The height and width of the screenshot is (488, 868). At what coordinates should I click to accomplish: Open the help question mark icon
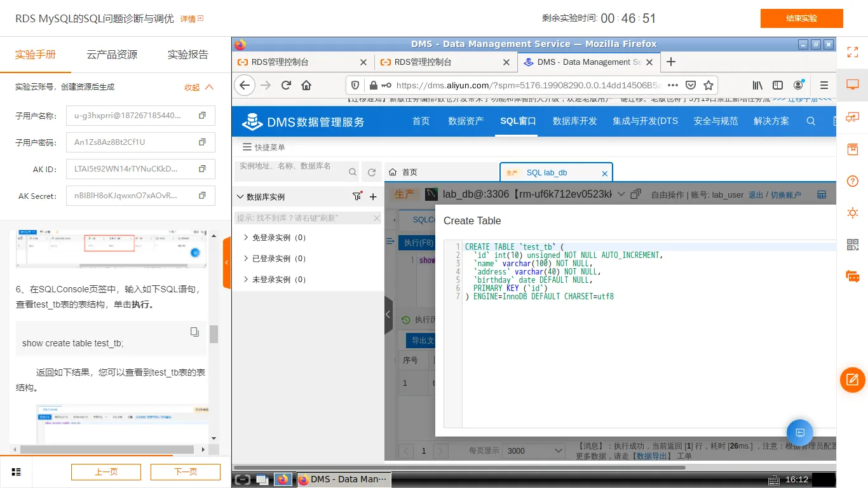coord(853,181)
